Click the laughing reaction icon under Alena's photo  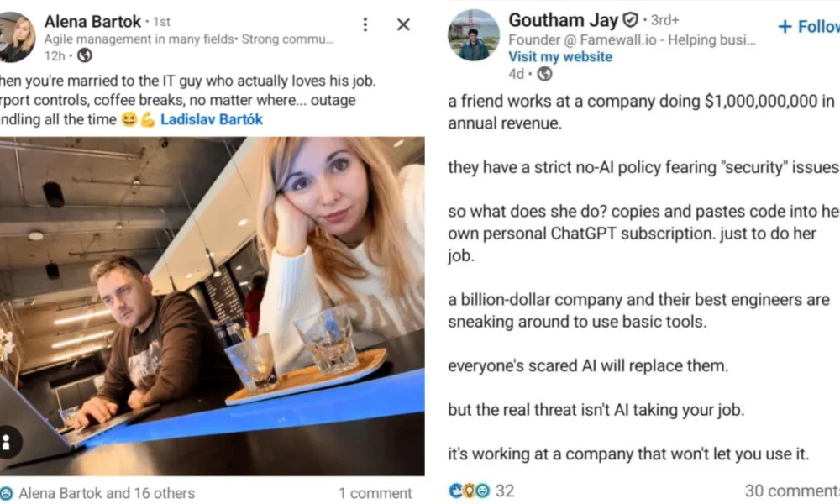click(x=7, y=493)
